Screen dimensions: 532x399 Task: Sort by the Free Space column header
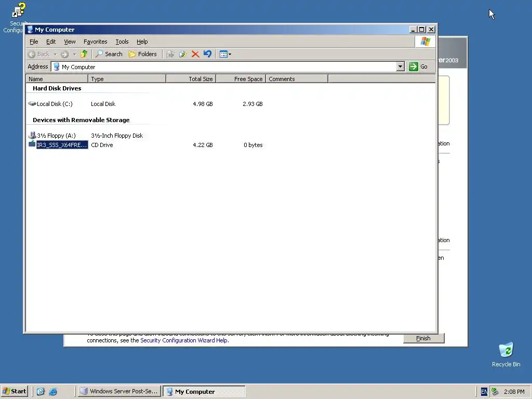pyautogui.click(x=241, y=79)
